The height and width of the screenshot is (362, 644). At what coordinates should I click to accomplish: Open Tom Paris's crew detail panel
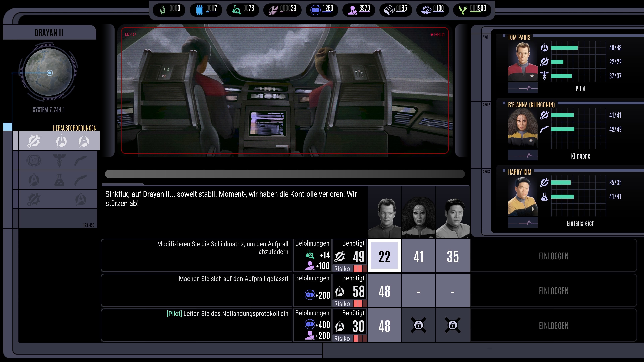click(523, 63)
